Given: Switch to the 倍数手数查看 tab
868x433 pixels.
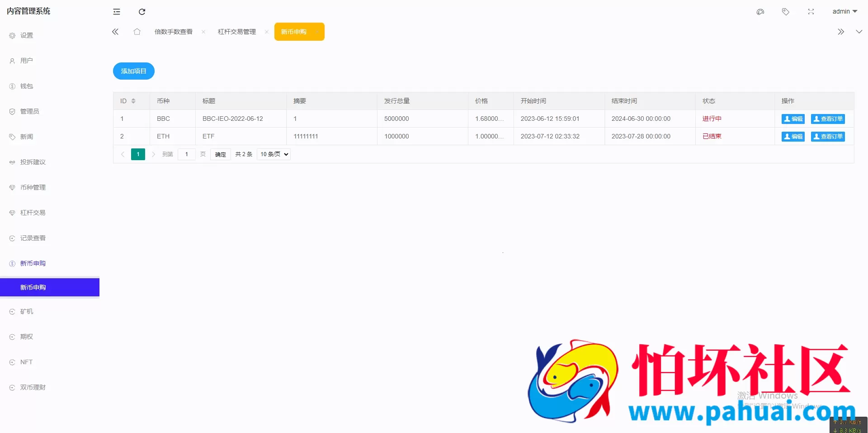Looking at the screenshot, I should (x=174, y=32).
